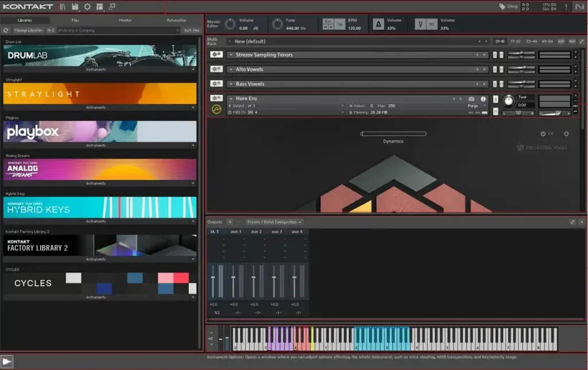Expand Playbox Instruments dropdown arrow
588x370 pixels.
tap(193, 145)
